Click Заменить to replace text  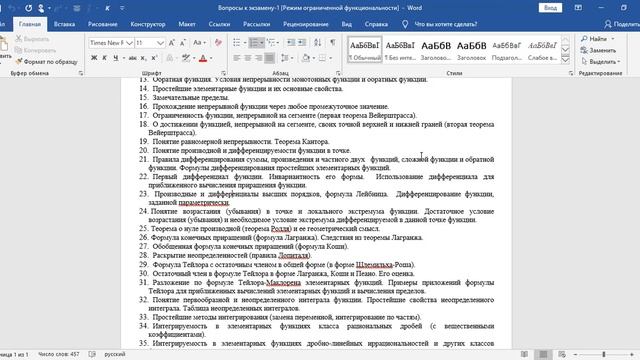coord(598,50)
